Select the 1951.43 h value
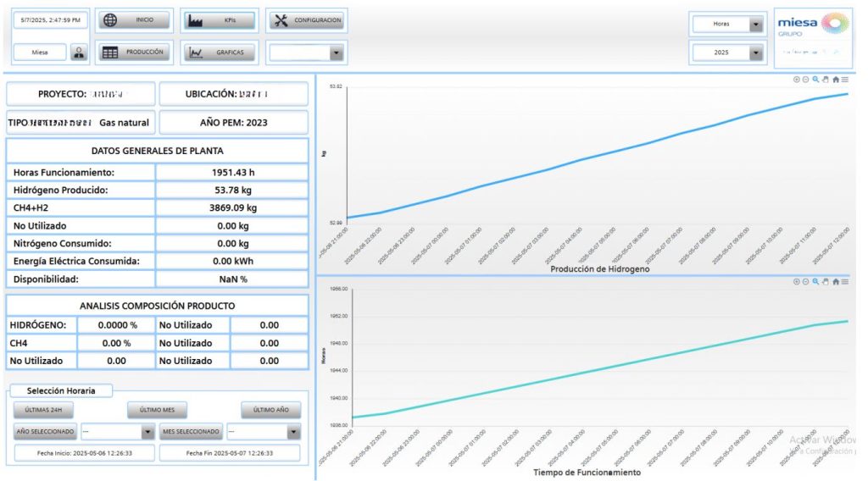The image size is (868, 481). point(233,173)
